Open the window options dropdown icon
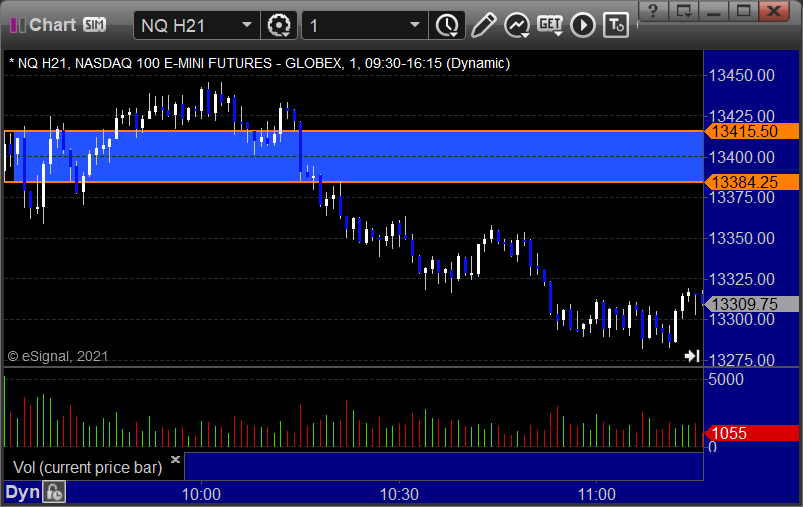 (684, 11)
